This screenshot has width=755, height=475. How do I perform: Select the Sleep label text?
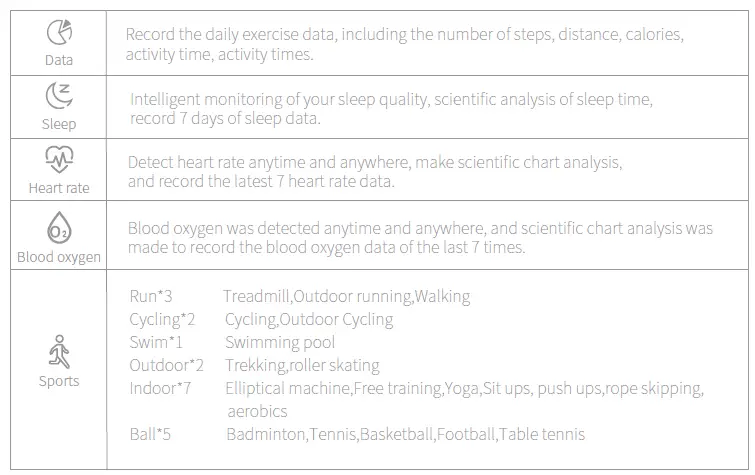click(59, 124)
